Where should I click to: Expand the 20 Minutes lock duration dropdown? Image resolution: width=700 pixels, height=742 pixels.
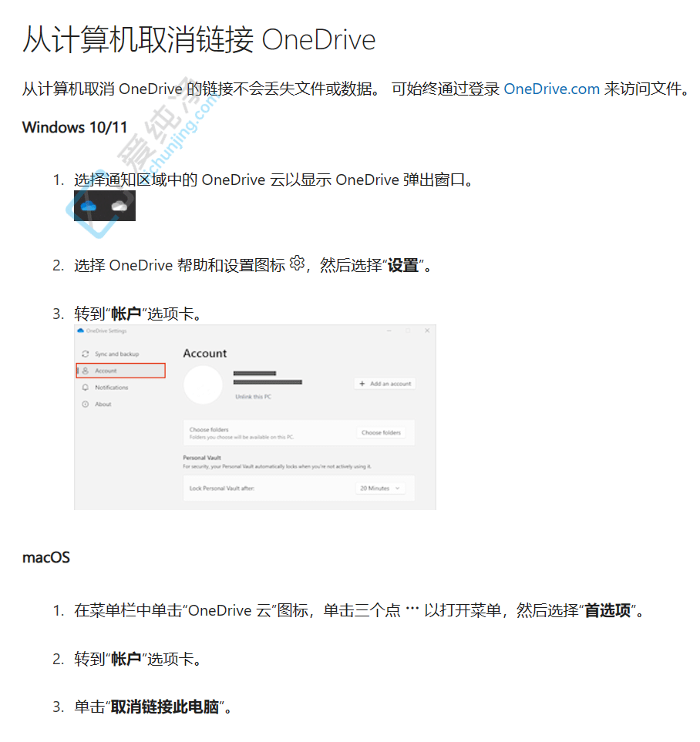pos(382,489)
